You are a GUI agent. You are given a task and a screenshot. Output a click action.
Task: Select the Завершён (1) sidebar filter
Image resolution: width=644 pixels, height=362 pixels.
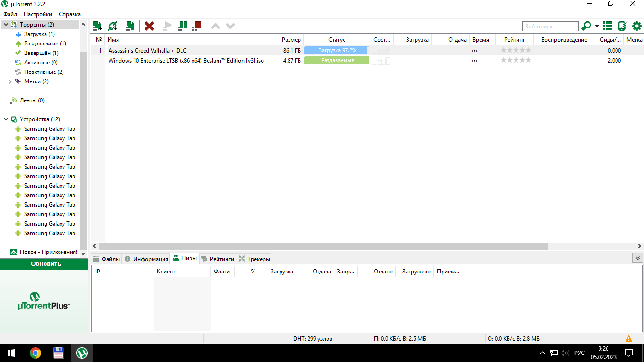41,53
